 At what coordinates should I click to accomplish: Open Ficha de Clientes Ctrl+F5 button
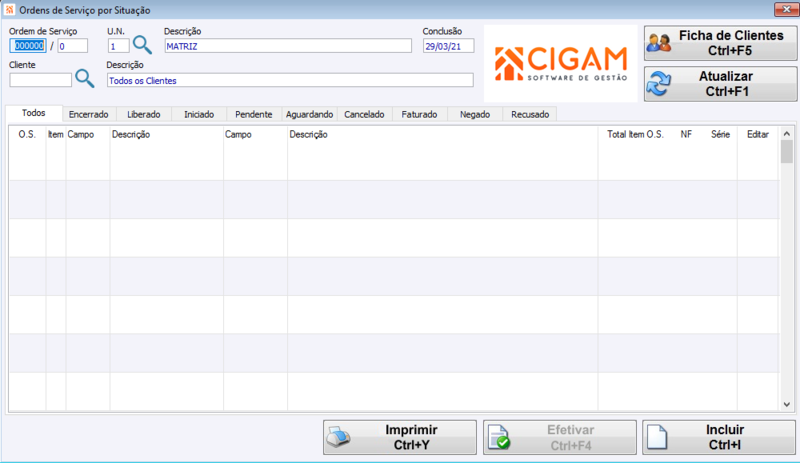click(x=720, y=43)
